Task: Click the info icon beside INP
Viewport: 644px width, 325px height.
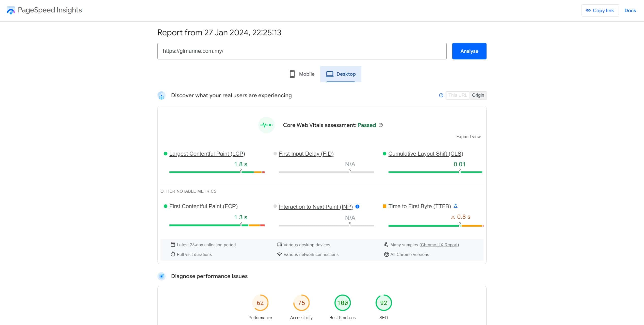Action: tap(357, 206)
